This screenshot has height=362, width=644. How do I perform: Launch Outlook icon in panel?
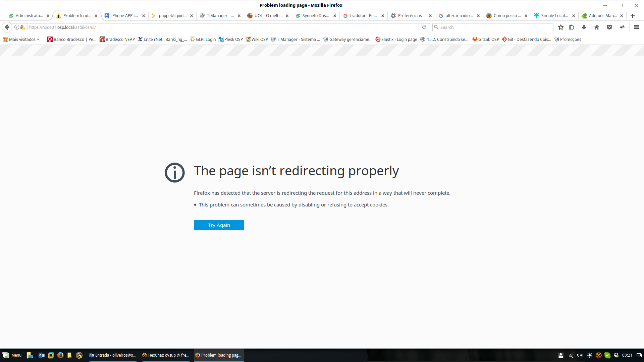click(42, 355)
